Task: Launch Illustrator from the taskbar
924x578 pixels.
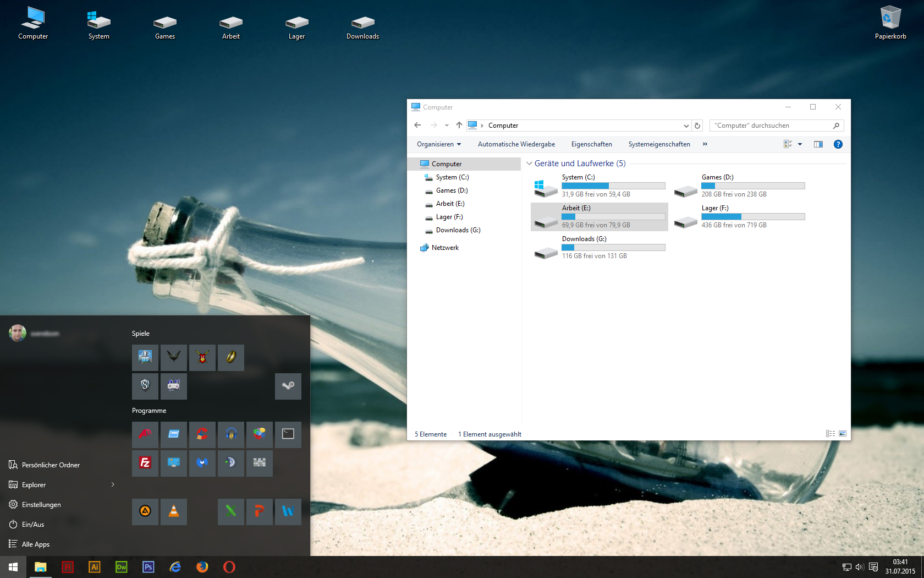Action: point(95,567)
